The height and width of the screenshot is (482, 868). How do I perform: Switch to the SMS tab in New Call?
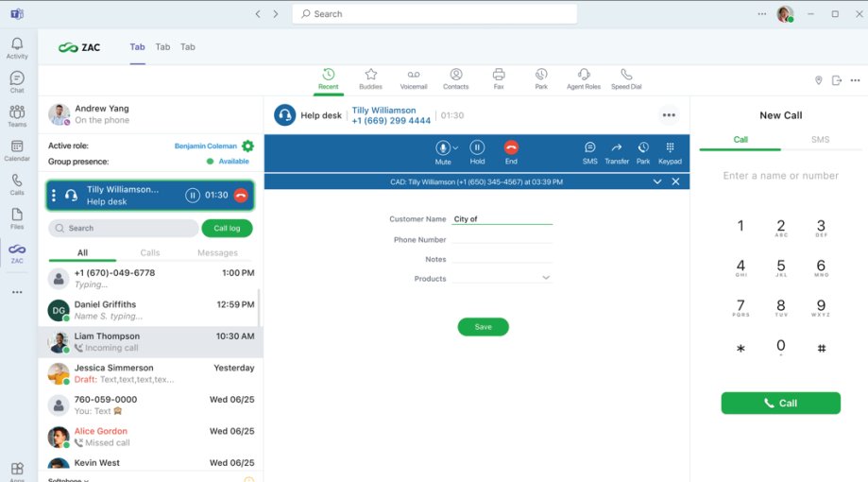coord(821,140)
